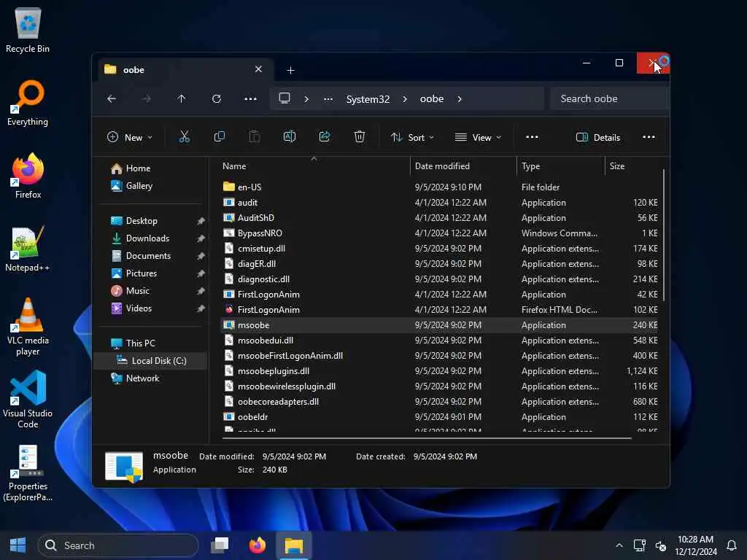Expand chevron after PC icon in path
Screen dimensions: 747x560
(306, 99)
